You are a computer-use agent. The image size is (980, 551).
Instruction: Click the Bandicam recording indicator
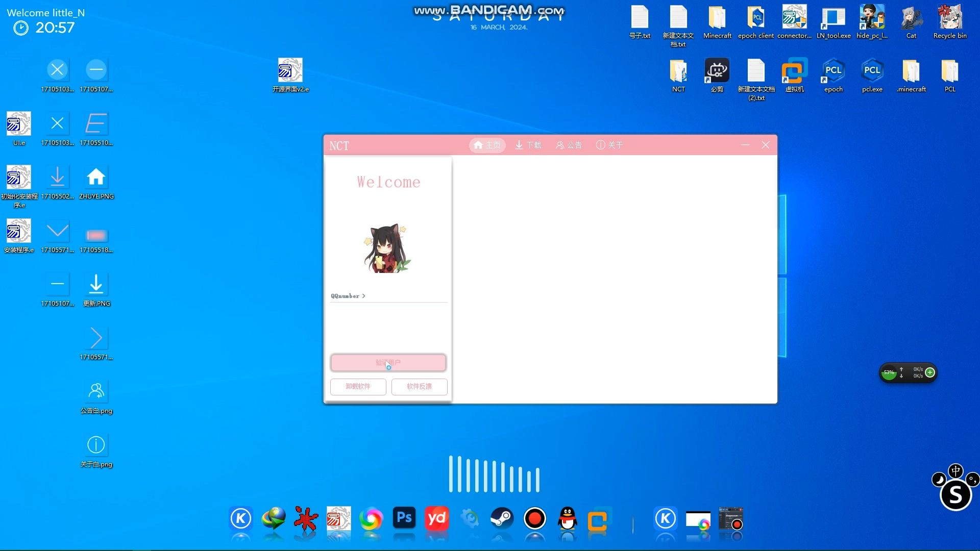tap(535, 518)
